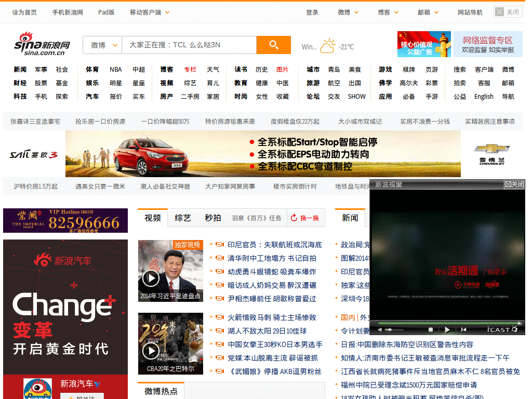The height and width of the screenshot is (399, 532).
Task: Seek along the green video progress bar
Action: tap(449, 323)
